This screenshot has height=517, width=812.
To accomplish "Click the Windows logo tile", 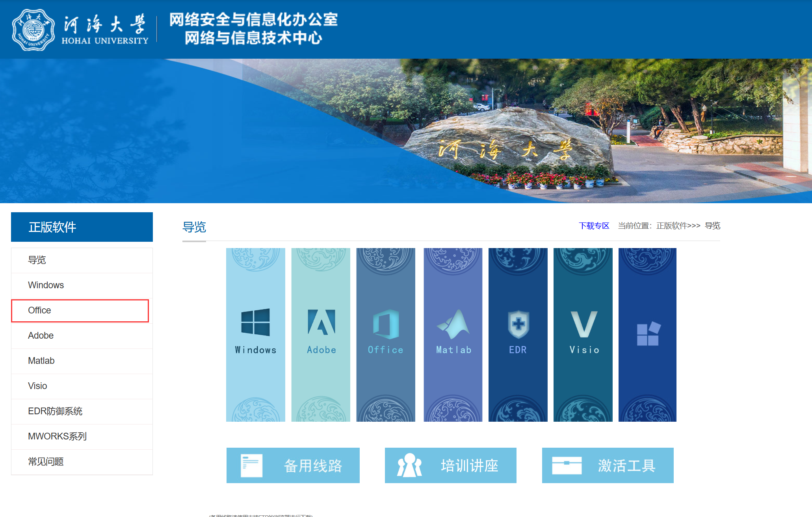I will [x=255, y=322].
